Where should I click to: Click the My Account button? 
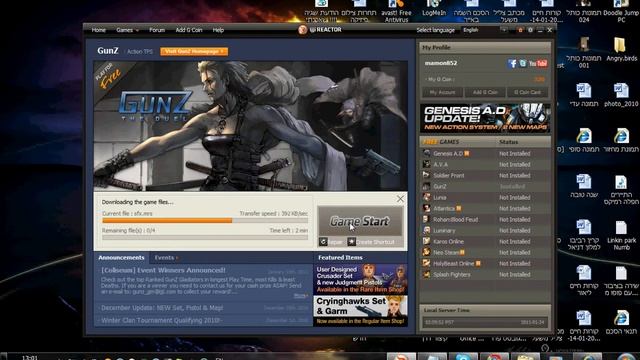coord(442,92)
